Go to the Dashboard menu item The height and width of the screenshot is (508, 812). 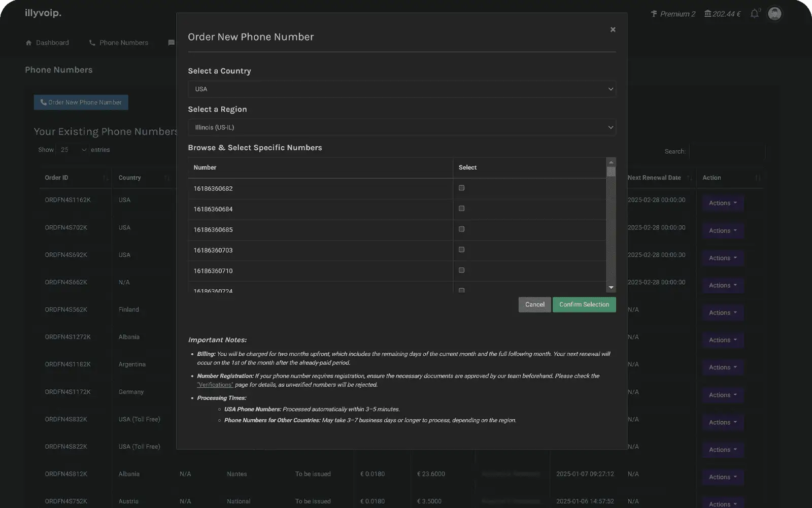coord(47,43)
